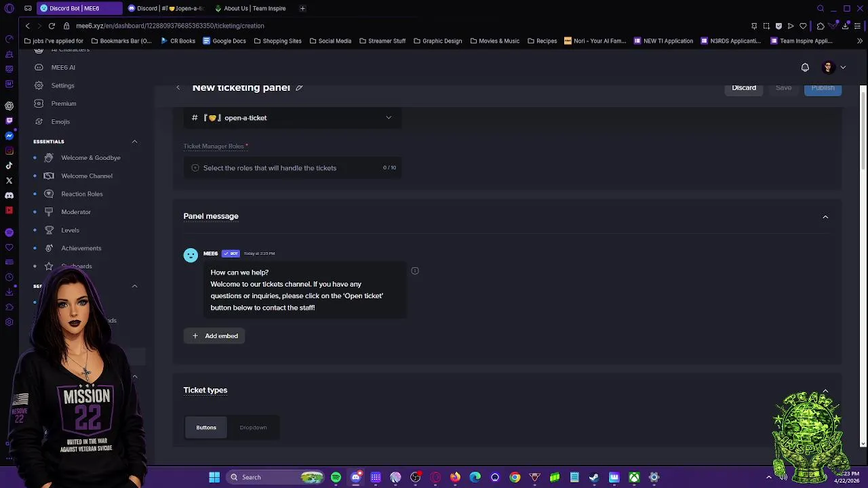
Task: Click the info icon beside panel message
Action: 415,271
